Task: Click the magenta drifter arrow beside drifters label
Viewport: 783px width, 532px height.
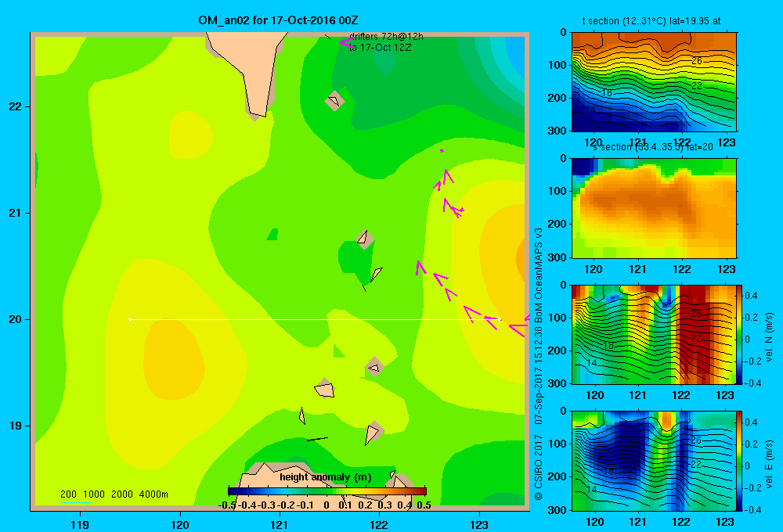Action: (345, 43)
